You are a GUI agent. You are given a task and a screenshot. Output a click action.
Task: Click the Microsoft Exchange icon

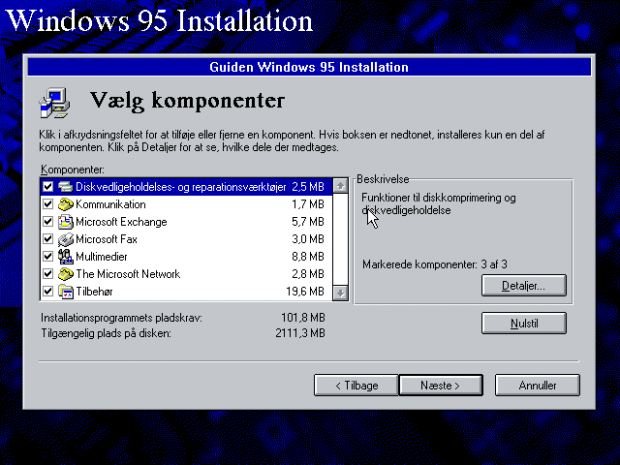coord(65,221)
